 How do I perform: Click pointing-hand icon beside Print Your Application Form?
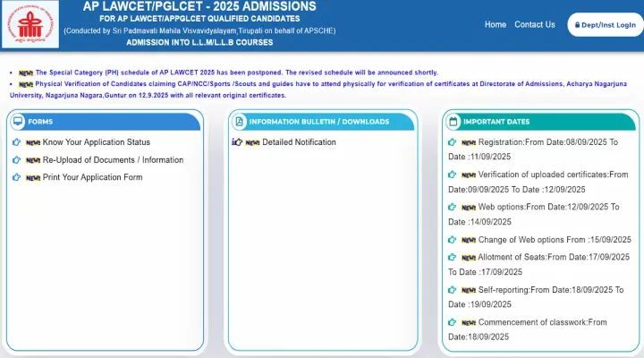coord(16,177)
